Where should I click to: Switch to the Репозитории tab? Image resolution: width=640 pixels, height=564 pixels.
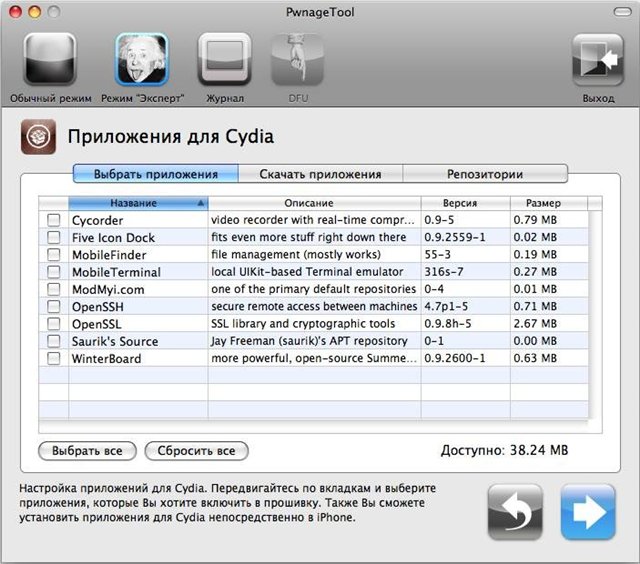485,174
